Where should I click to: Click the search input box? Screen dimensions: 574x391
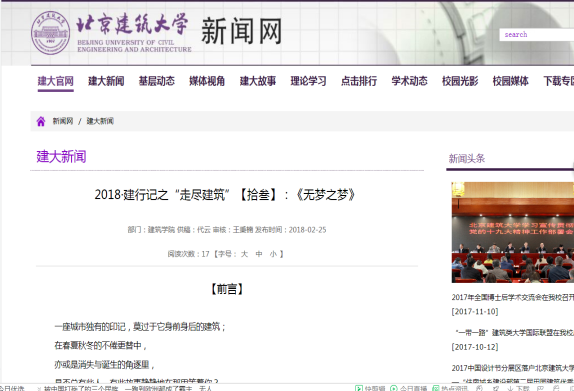click(x=536, y=35)
